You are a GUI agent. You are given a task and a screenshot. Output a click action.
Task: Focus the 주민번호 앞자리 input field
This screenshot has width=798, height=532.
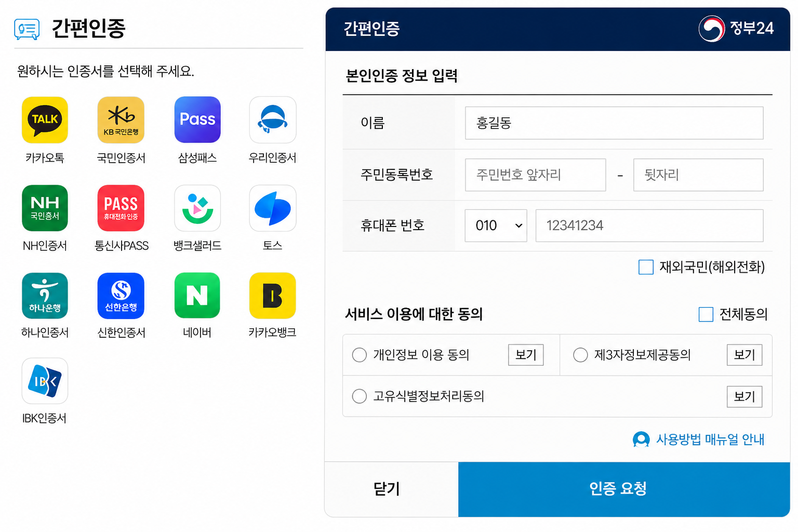click(535, 175)
